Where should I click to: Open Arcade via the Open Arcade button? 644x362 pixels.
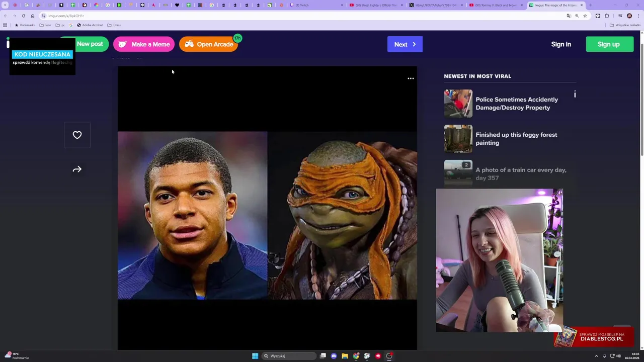(208, 44)
